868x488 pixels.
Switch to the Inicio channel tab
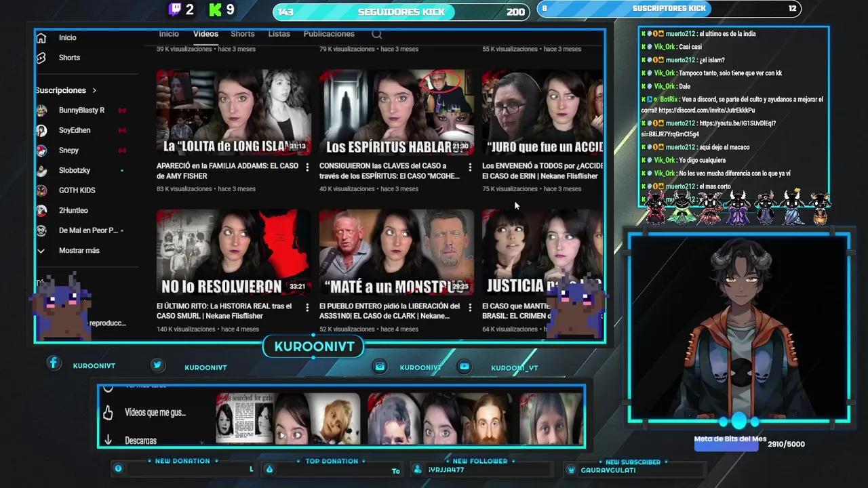[169, 34]
